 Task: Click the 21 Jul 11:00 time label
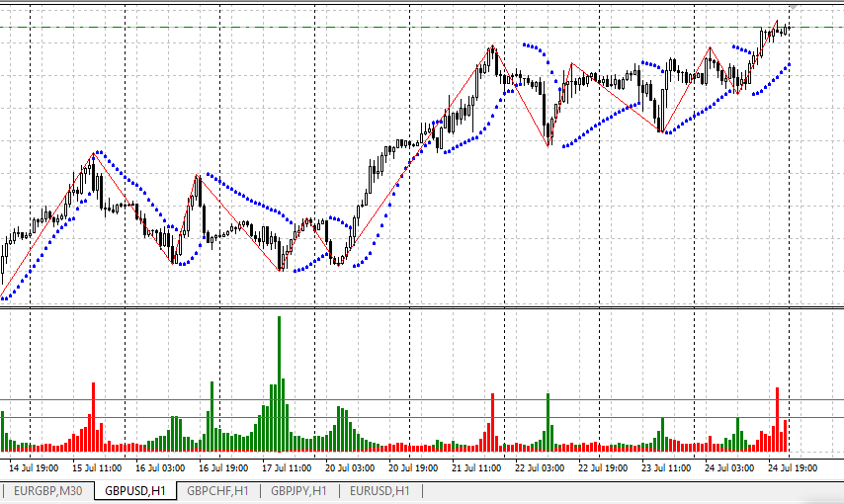click(x=476, y=468)
